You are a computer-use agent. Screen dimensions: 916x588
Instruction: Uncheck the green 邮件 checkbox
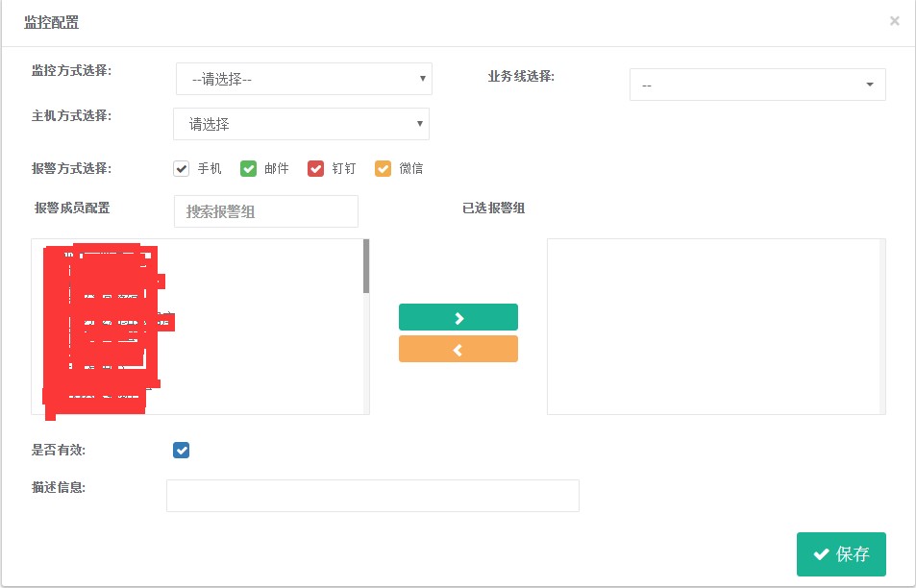pos(248,169)
